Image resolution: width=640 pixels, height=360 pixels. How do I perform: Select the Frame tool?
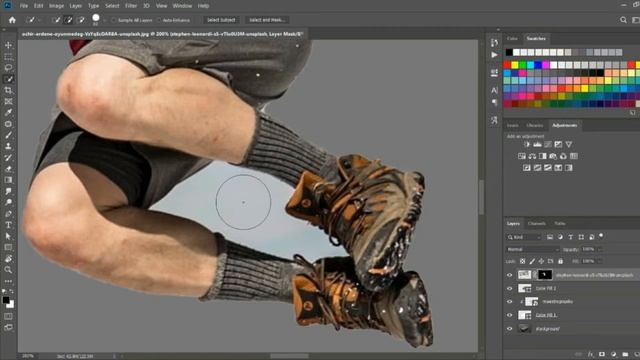[x=8, y=101]
